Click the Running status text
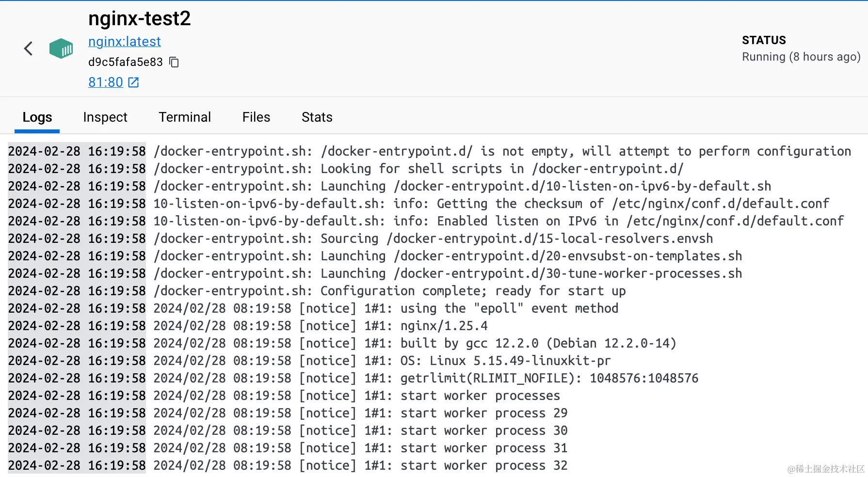868x477 pixels. pyautogui.click(x=801, y=57)
